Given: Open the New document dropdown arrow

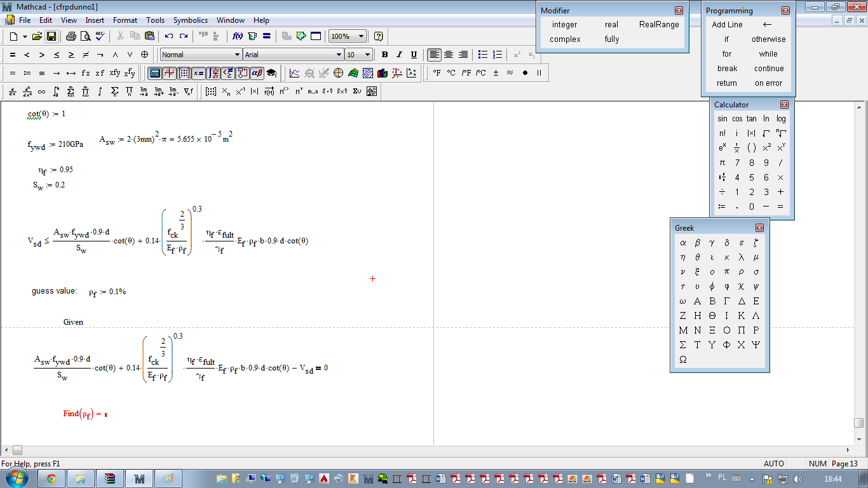Looking at the screenshot, I should [x=25, y=36].
